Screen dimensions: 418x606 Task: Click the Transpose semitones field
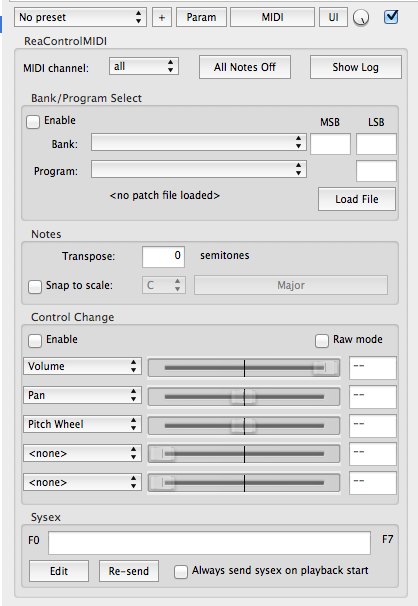tap(163, 257)
